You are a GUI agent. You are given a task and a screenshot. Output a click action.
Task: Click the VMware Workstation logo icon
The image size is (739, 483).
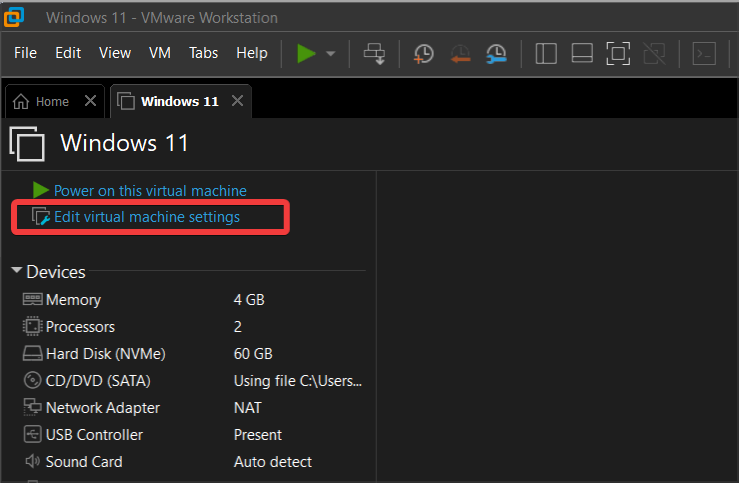point(14,16)
